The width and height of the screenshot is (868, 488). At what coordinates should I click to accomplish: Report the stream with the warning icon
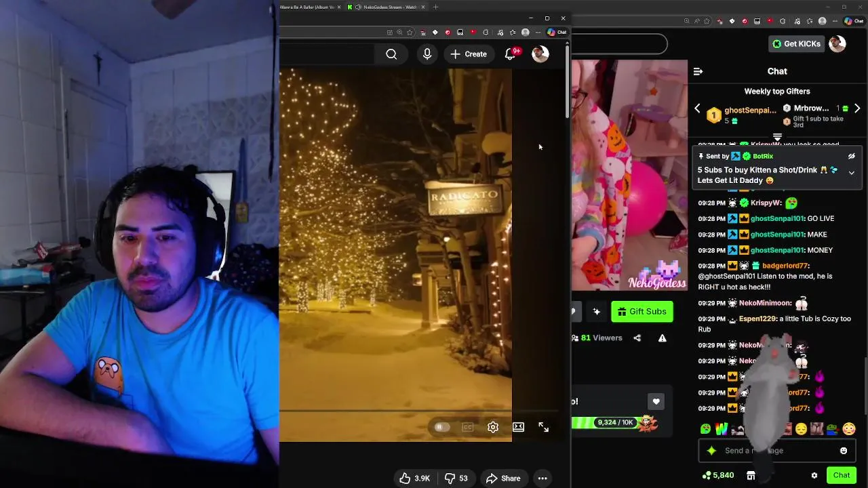663,338
